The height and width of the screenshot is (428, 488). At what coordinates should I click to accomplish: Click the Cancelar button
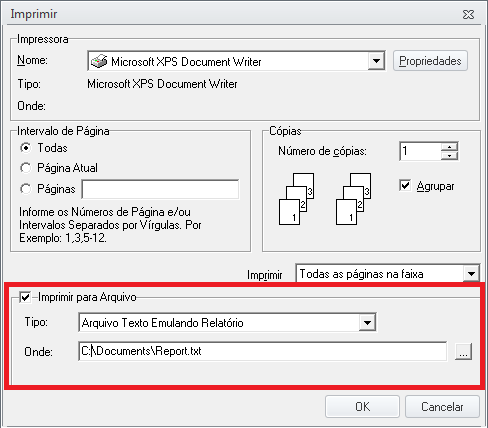click(442, 407)
